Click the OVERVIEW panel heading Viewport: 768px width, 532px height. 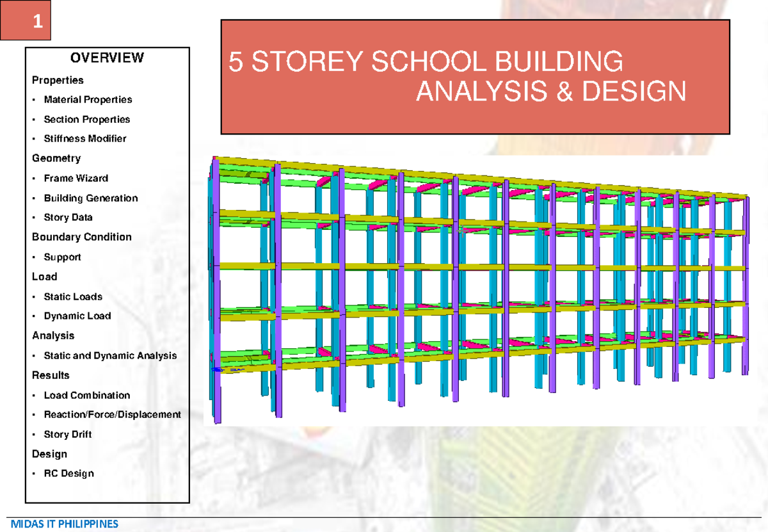(106, 58)
